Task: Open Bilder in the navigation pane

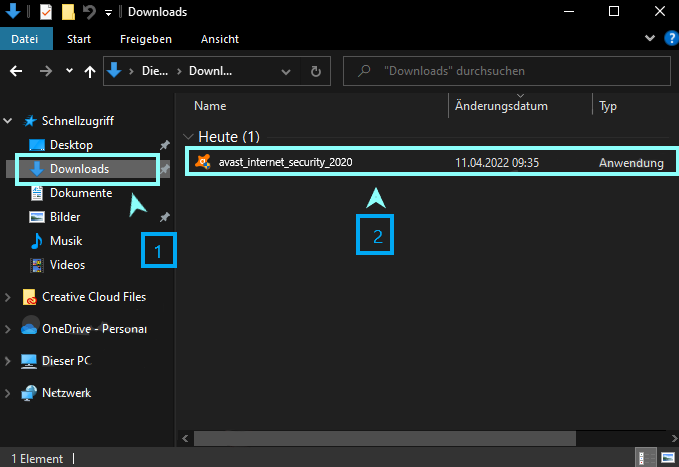Action: pyautogui.click(x=65, y=217)
